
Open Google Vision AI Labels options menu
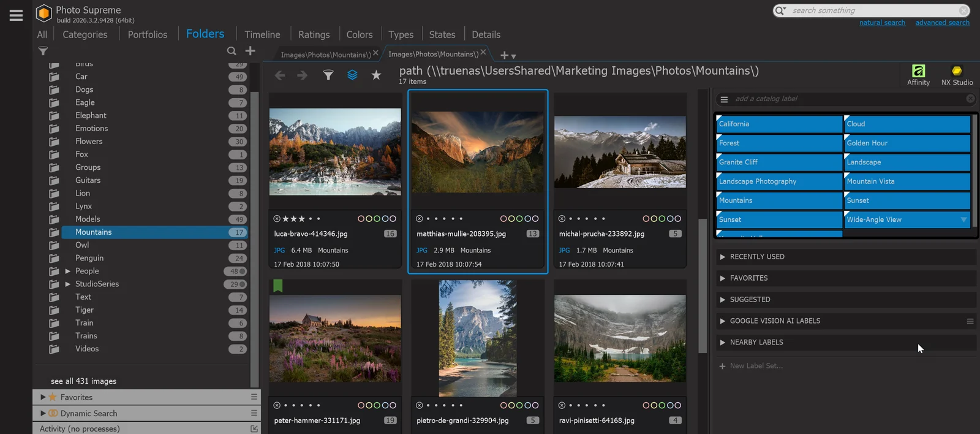[970, 321]
